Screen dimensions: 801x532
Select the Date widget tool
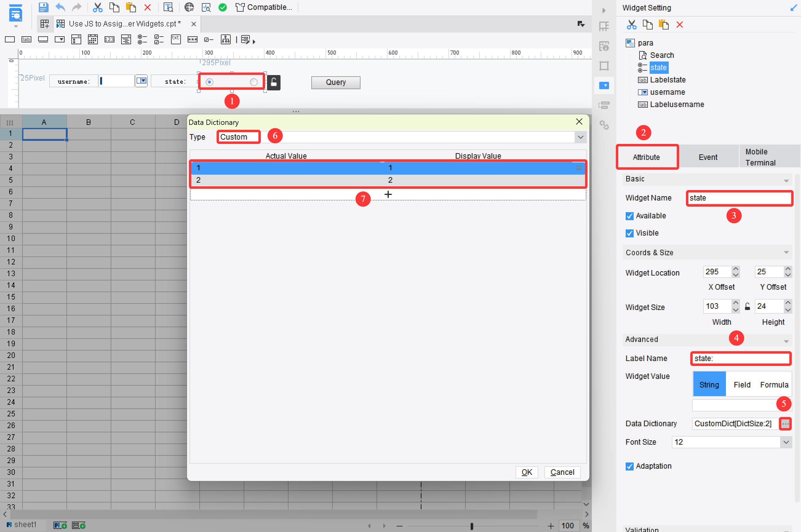point(93,39)
